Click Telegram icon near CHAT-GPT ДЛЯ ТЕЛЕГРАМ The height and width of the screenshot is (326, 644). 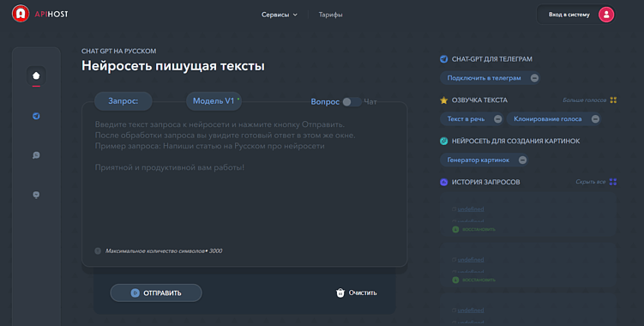point(443,59)
